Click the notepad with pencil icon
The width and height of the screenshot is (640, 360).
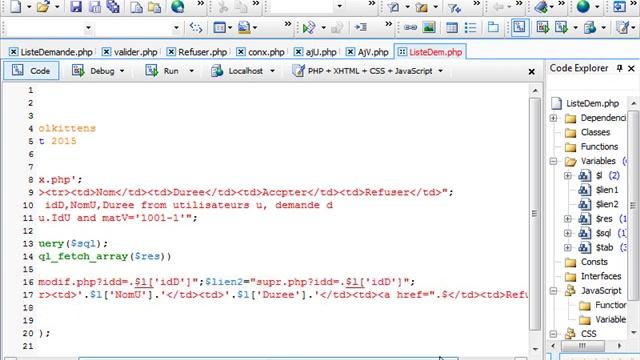tap(622, 27)
